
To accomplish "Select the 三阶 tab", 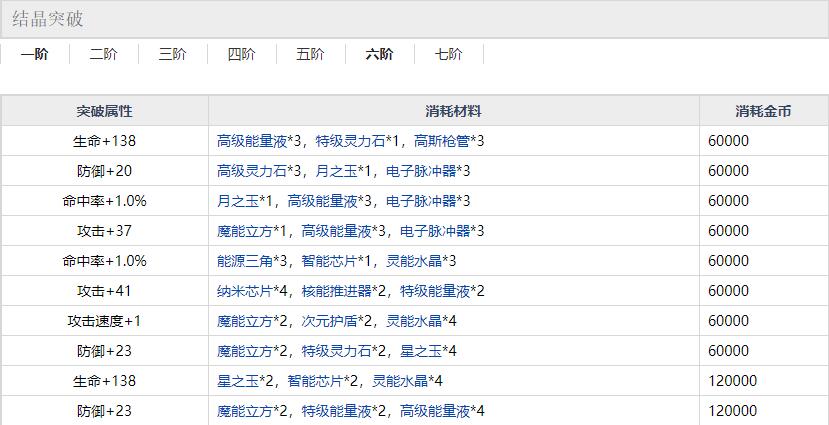I will tap(172, 54).
